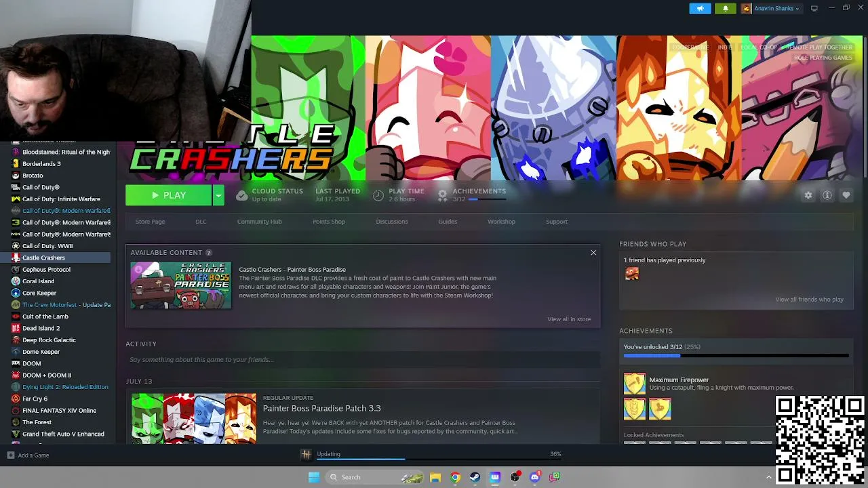This screenshot has height=488, width=868.
Task: Click the achievements icon in the game bar
Action: pyautogui.click(x=442, y=195)
